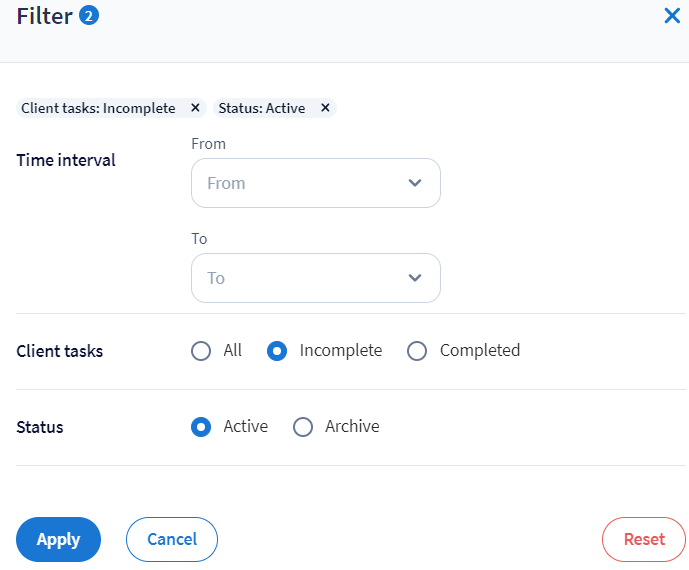This screenshot has height=570, width=689.
Task: Expand the To date chevron arrow
Action: coord(415,278)
